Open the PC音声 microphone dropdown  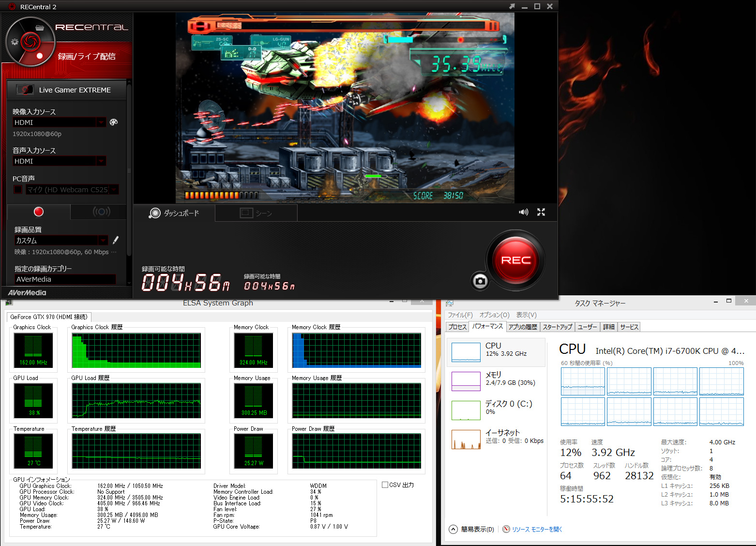114,189
